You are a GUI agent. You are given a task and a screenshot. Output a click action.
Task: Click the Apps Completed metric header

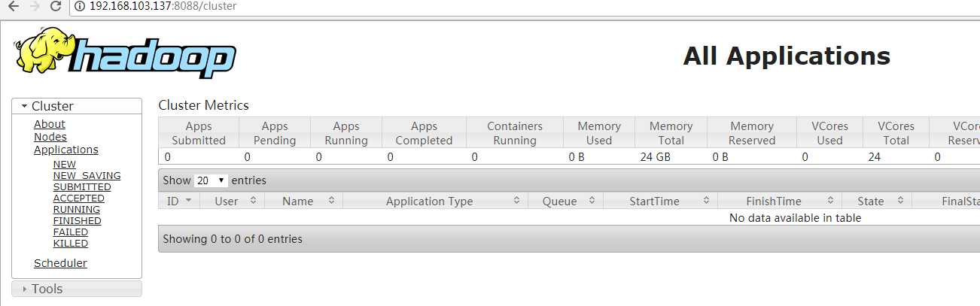[x=424, y=133]
